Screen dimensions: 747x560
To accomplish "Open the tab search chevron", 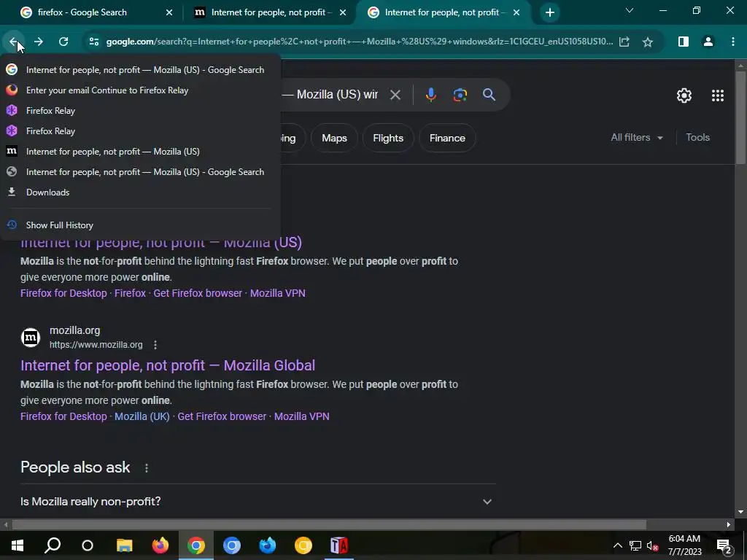I will (x=630, y=10).
